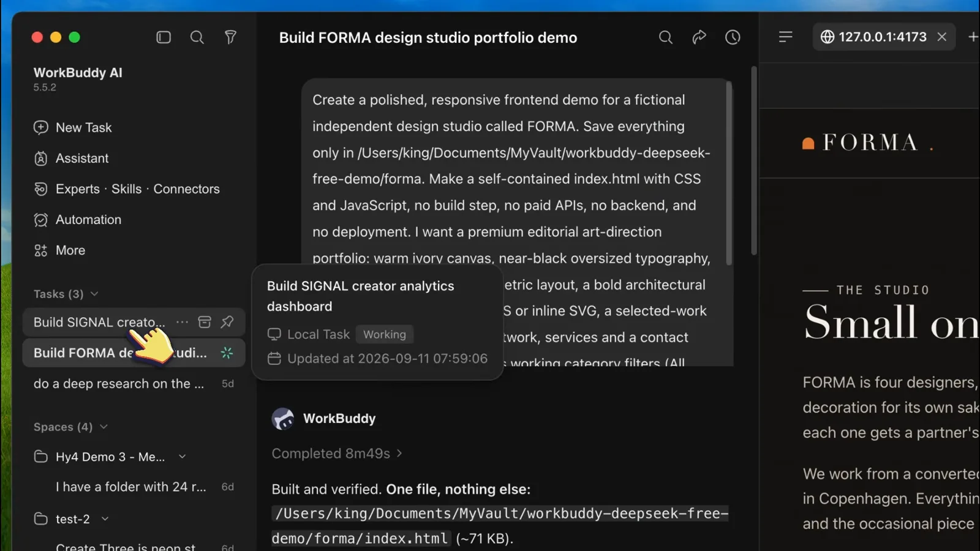Image resolution: width=980 pixels, height=551 pixels.
Task: Collapse the Spaces (4) section
Action: [x=70, y=427]
